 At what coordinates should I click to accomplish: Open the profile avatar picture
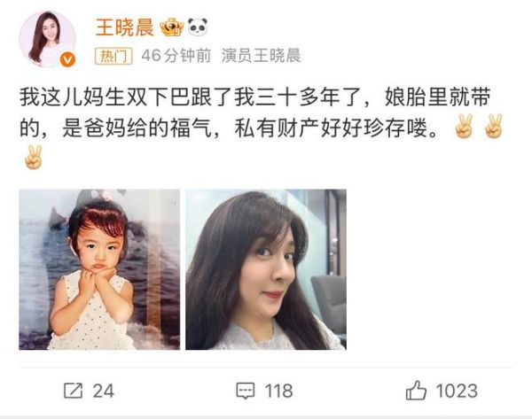(47, 39)
